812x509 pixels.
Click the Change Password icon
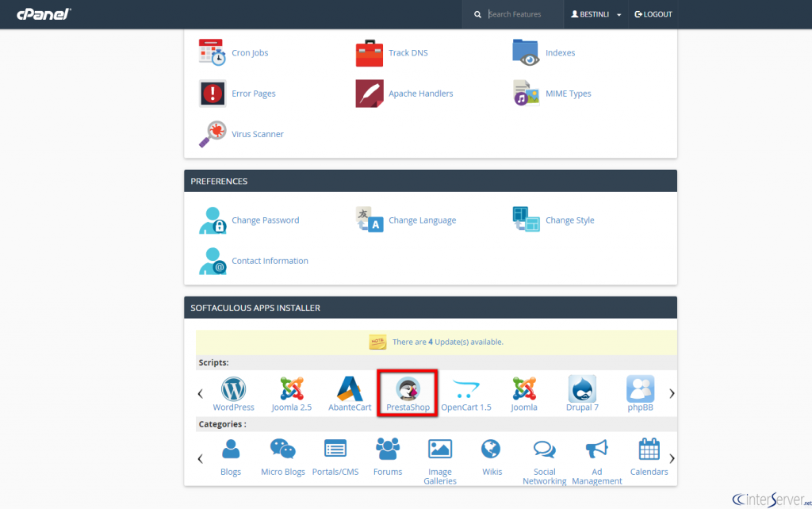213,220
